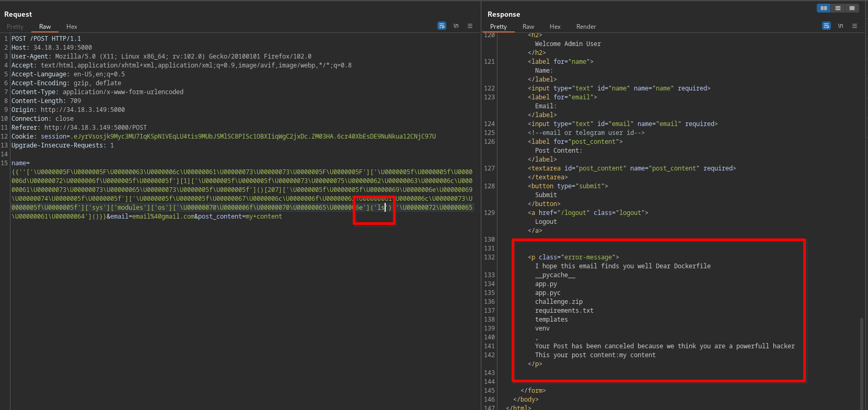868x410 pixels.
Task: Open the Request panel hamburger options menu
Action: point(470,26)
